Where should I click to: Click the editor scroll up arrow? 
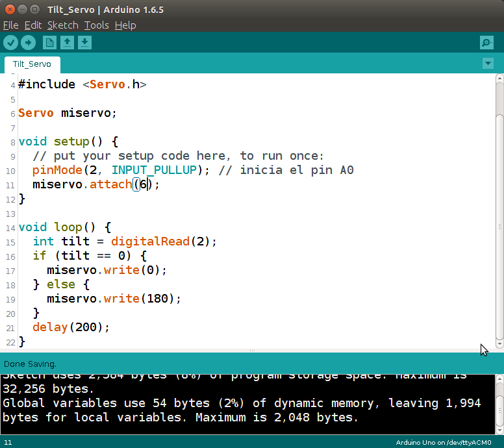(x=499, y=78)
